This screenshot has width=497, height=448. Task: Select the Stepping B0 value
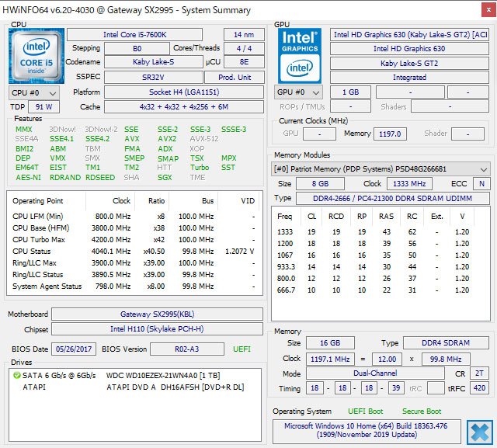(x=137, y=48)
